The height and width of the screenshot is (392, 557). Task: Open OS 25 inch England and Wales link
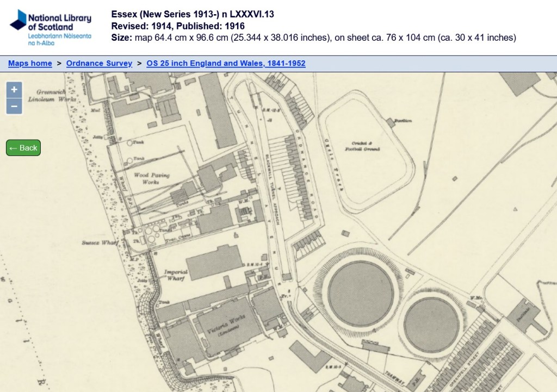pos(226,64)
